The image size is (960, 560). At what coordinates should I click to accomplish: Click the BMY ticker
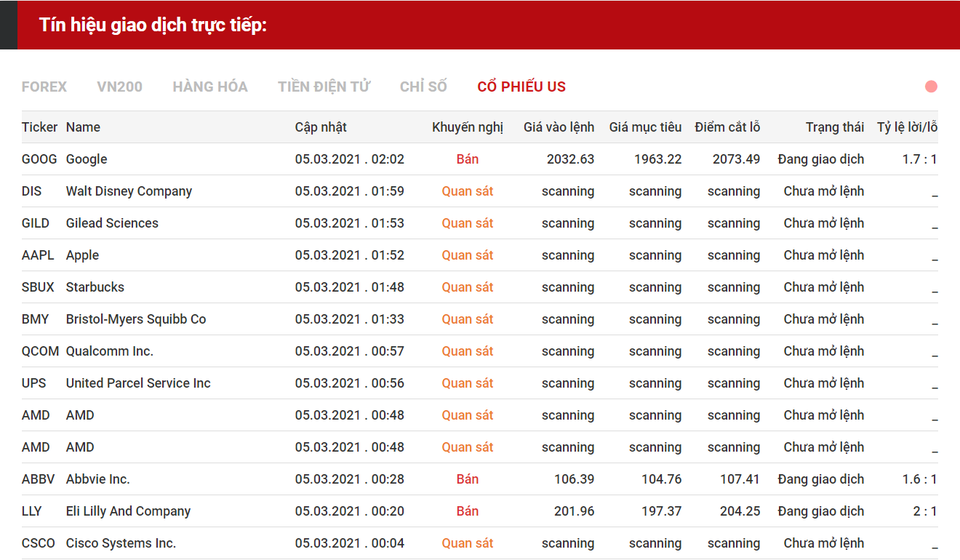coord(36,319)
